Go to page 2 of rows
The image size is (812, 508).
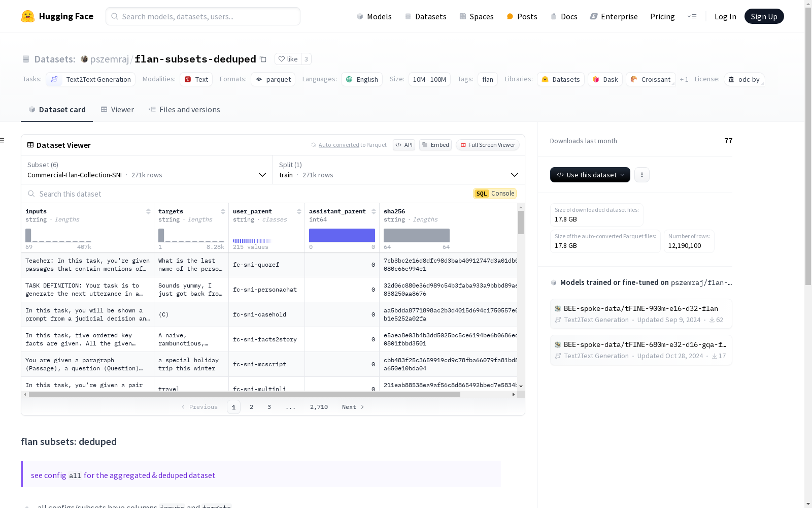pyautogui.click(x=251, y=407)
